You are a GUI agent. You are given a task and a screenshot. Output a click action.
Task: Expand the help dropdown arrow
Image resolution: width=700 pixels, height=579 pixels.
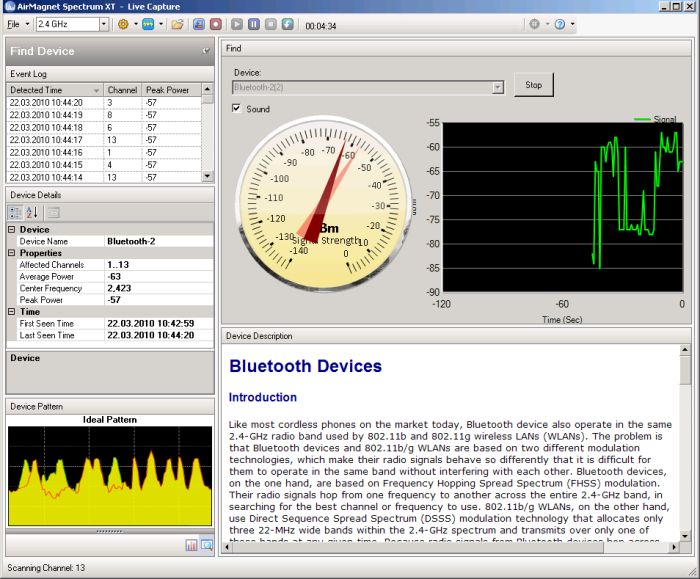(572, 24)
